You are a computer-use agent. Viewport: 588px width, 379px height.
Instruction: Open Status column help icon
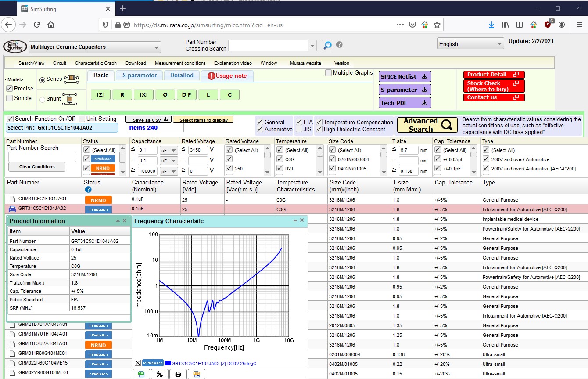point(88,189)
